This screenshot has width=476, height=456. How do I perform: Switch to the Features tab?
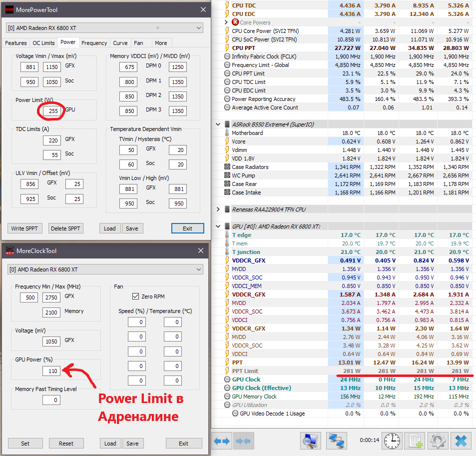[x=16, y=43]
